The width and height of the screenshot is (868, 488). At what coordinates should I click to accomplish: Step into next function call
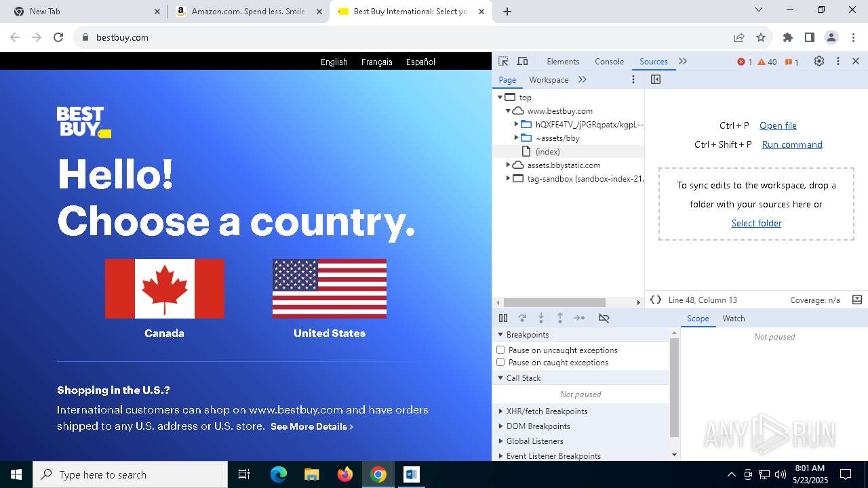pos(541,318)
